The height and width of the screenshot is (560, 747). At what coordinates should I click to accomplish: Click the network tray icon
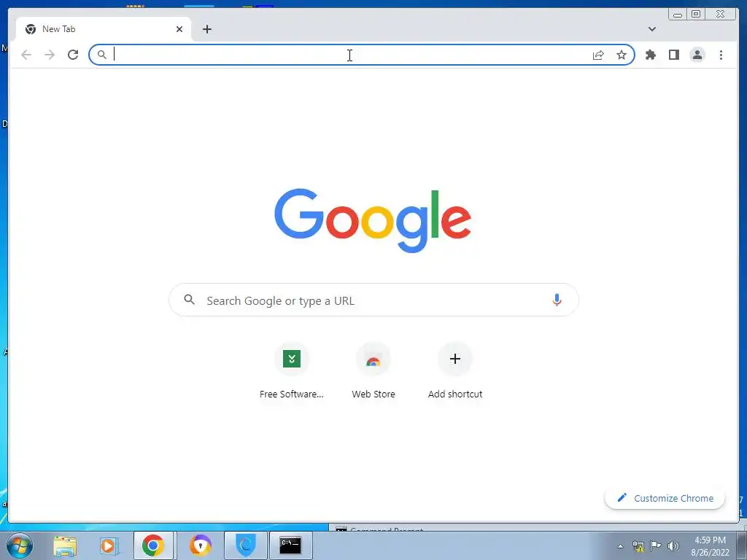638,547
